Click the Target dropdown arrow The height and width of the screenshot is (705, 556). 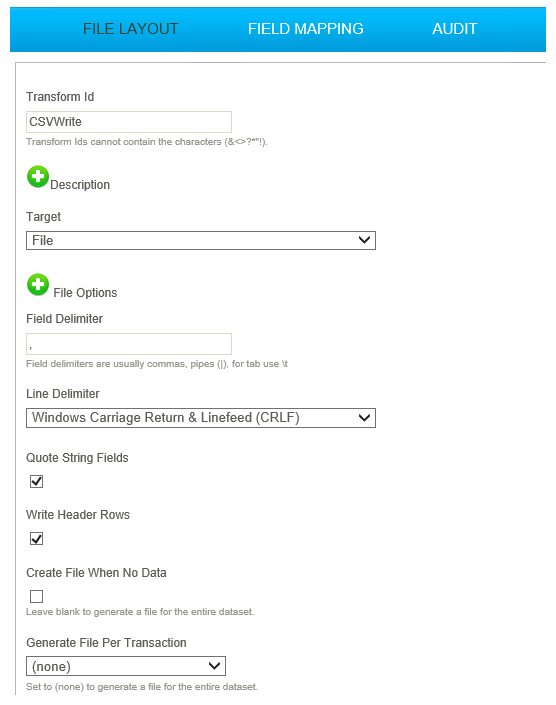365,240
